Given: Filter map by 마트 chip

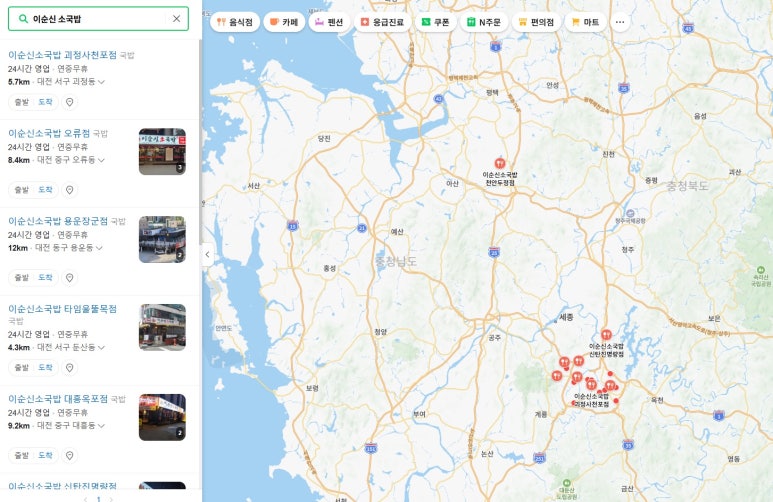Looking at the screenshot, I should tap(585, 22).
